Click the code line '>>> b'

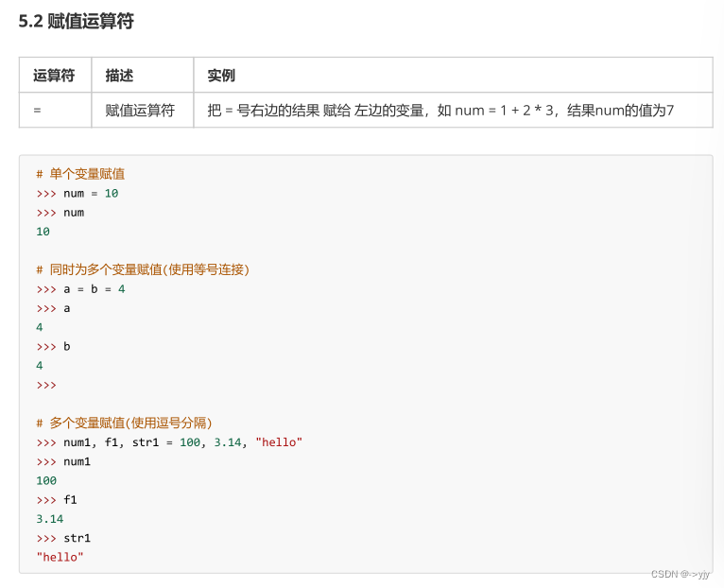[53, 346]
